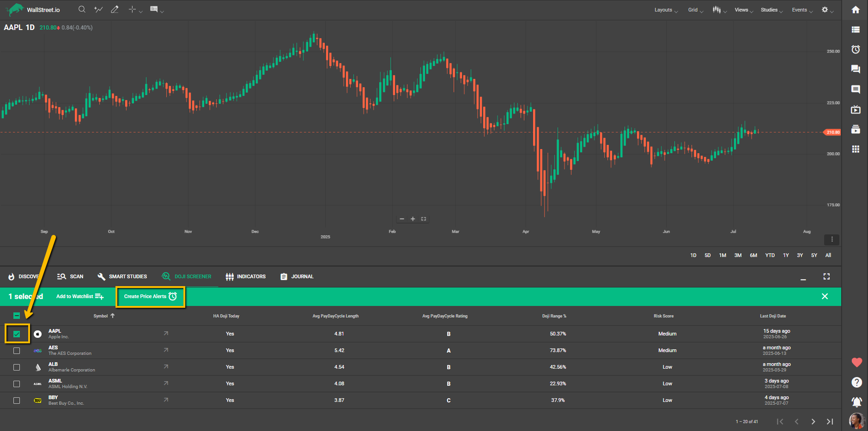Viewport: 868px width, 431px height.
Task: Check the ASML row checkbox
Action: (x=17, y=384)
